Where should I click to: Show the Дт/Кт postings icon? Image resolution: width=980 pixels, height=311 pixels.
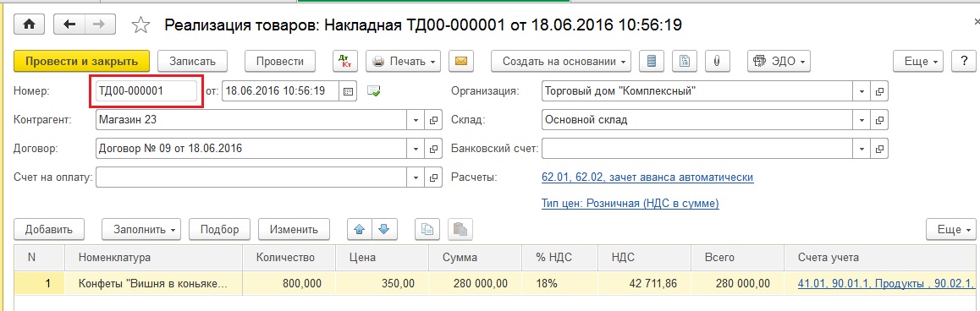[344, 61]
